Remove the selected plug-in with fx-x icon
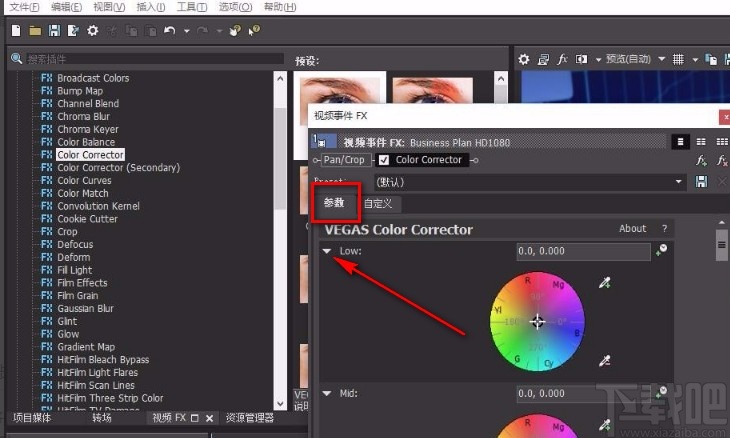 pyautogui.click(x=722, y=161)
